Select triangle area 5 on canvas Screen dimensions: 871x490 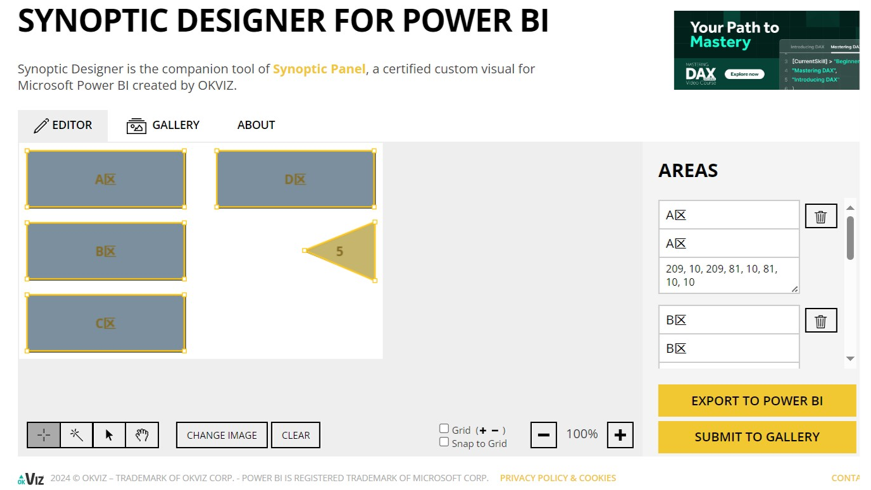(x=350, y=251)
